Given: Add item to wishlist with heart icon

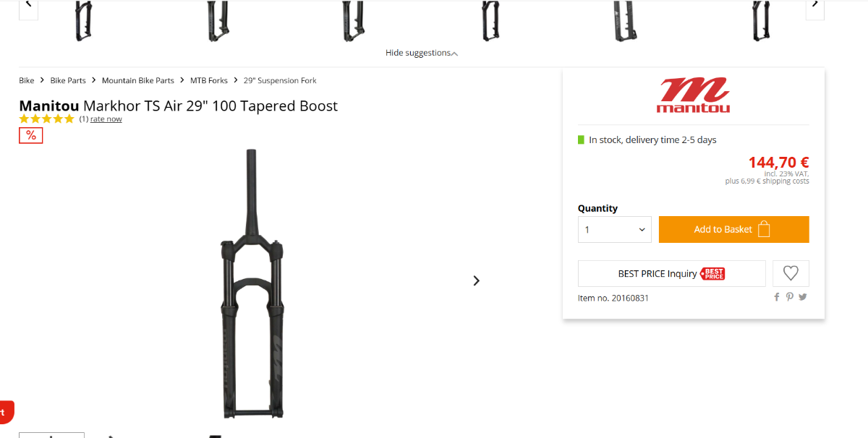Looking at the screenshot, I should click(791, 273).
